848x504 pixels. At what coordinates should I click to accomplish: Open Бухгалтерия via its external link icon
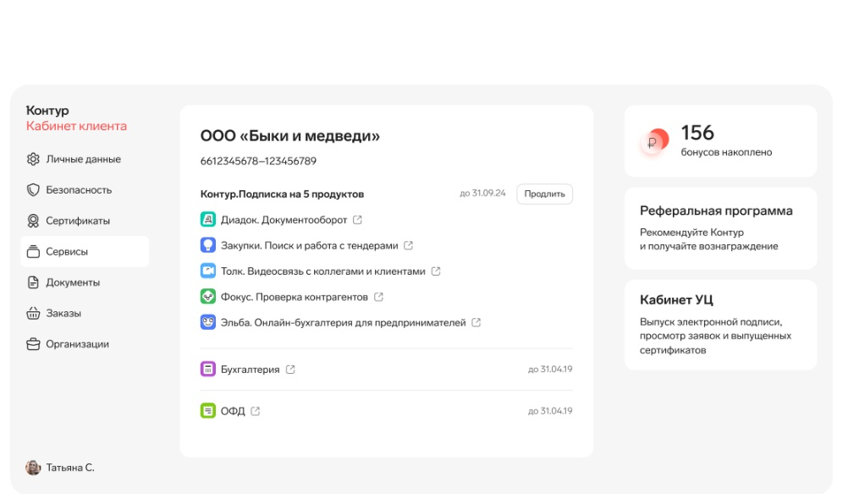[x=290, y=370]
